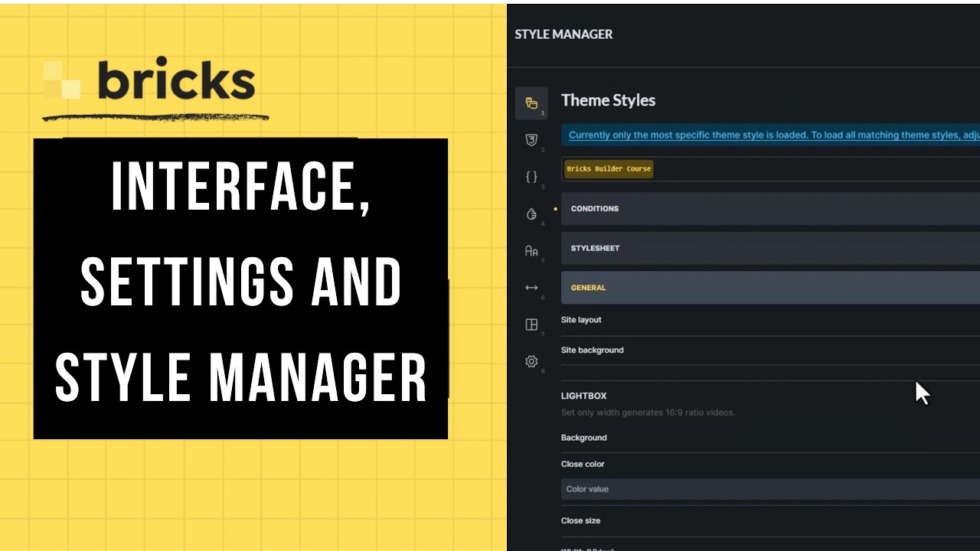The height and width of the screenshot is (551, 980).
Task: Open the typography Aa sidebar icon
Action: coord(531,251)
